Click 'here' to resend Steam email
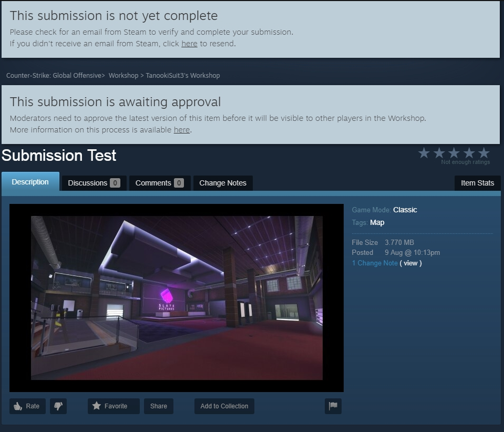This screenshot has height=432, width=504. point(190,44)
